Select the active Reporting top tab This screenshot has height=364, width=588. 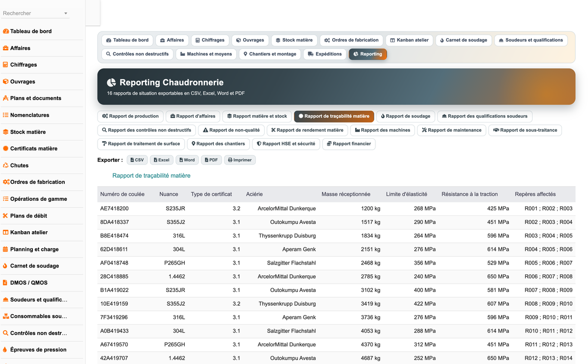click(x=368, y=54)
